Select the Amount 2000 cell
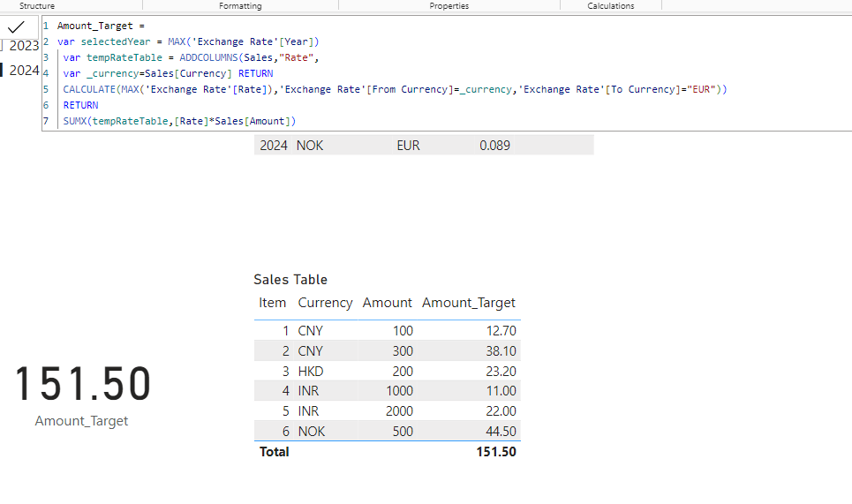852x504 pixels. (399, 411)
